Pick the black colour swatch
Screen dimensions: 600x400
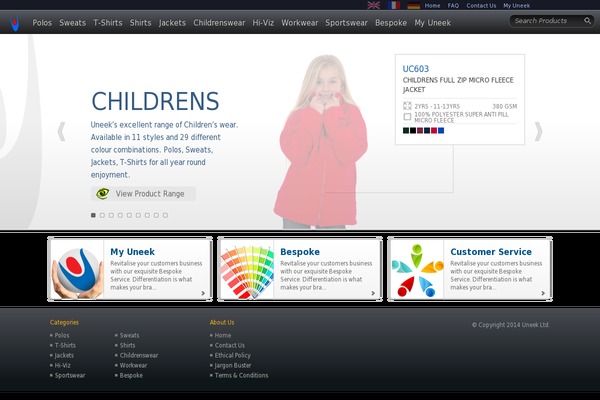tap(413, 131)
